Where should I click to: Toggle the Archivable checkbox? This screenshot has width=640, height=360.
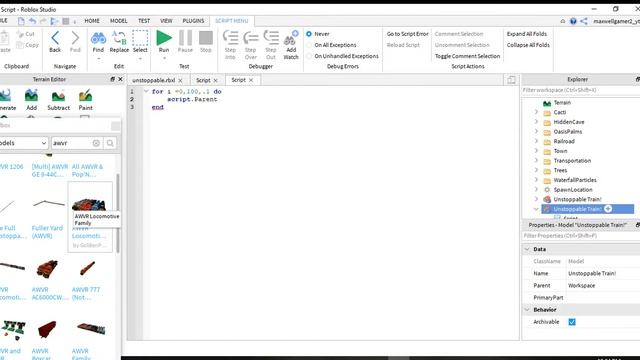point(572,322)
